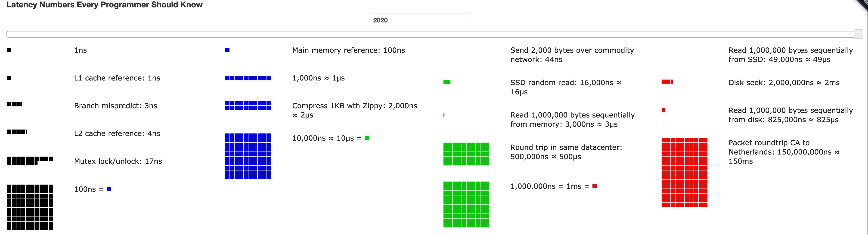Click the red sequential disk read square
The width and height of the screenshot is (868, 235).
tap(663, 110)
